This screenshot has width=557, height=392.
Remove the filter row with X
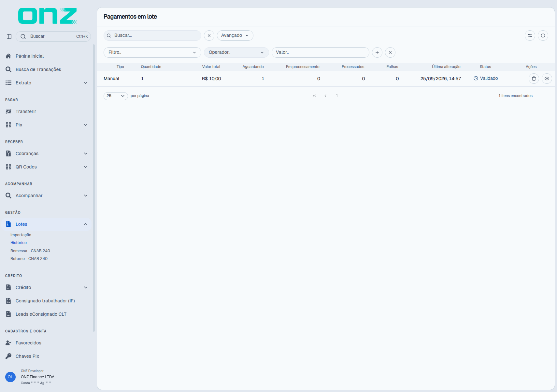390,52
